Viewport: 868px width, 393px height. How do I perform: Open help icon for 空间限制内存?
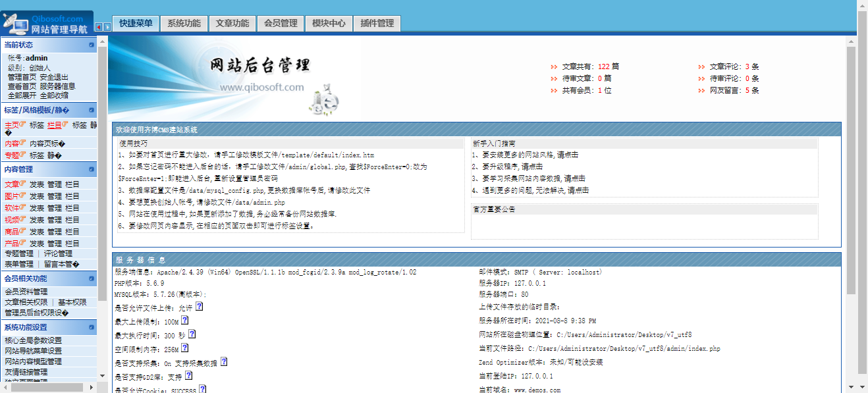[x=185, y=348]
